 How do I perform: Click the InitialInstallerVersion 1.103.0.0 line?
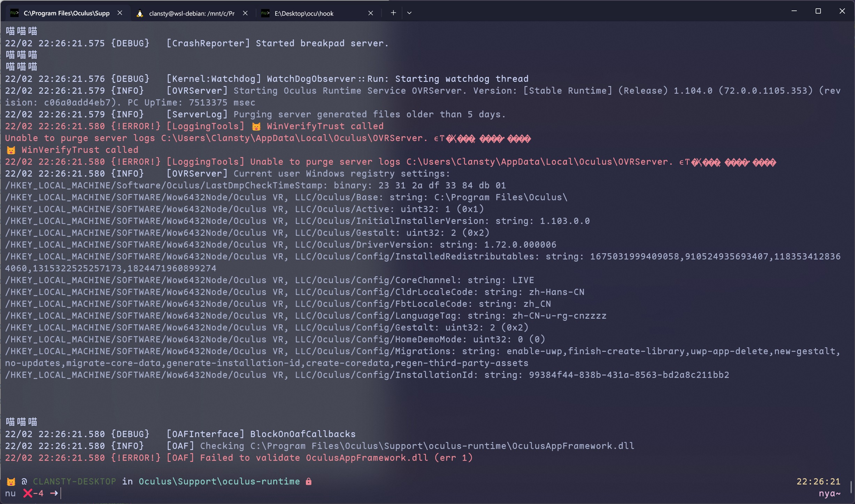[x=297, y=221]
